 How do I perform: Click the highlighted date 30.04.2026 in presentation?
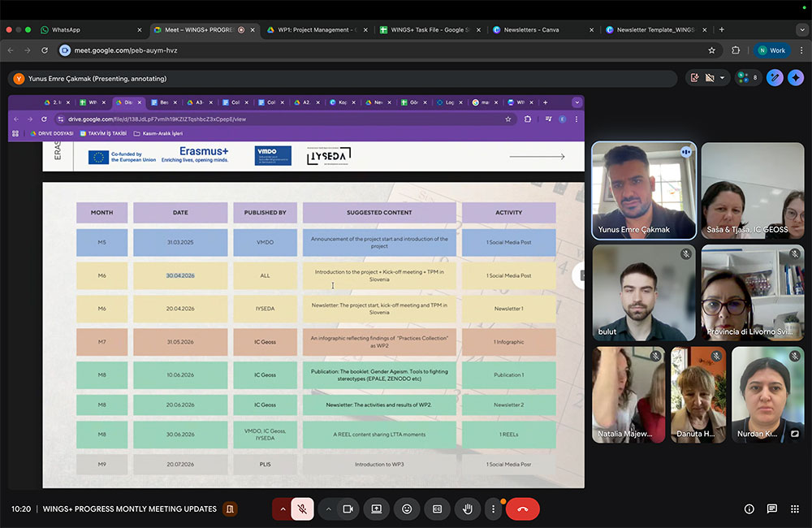(x=180, y=275)
